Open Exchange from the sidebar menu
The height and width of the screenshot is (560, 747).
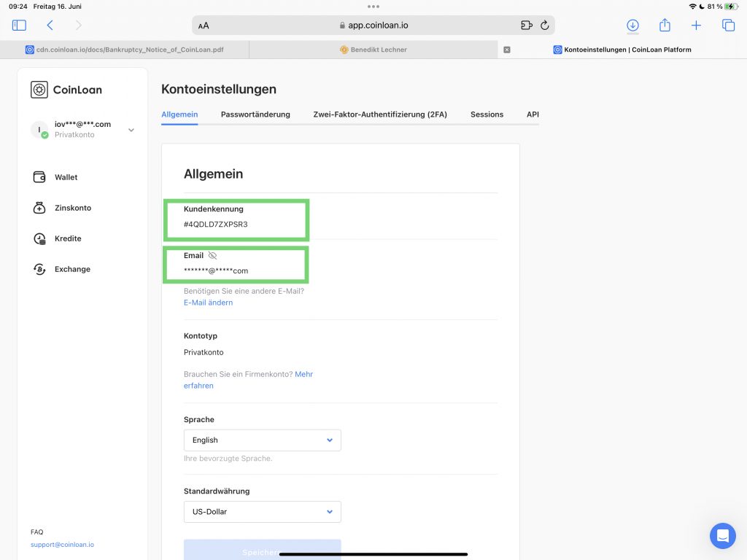tap(72, 269)
